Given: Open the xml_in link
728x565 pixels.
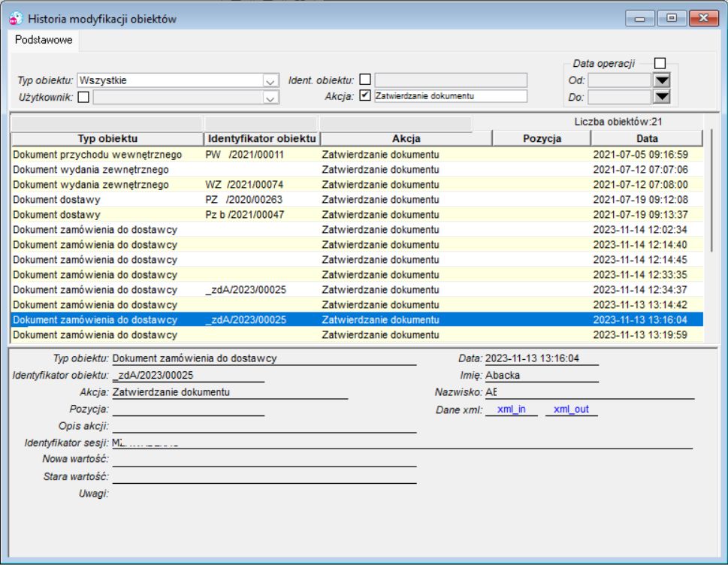Looking at the screenshot, I should click(x=511, y=409).
